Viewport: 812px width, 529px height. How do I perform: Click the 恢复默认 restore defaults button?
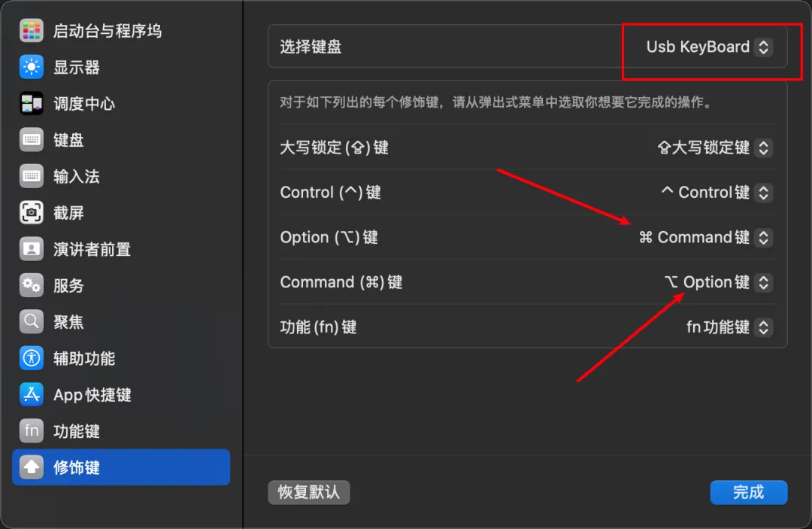309,492
